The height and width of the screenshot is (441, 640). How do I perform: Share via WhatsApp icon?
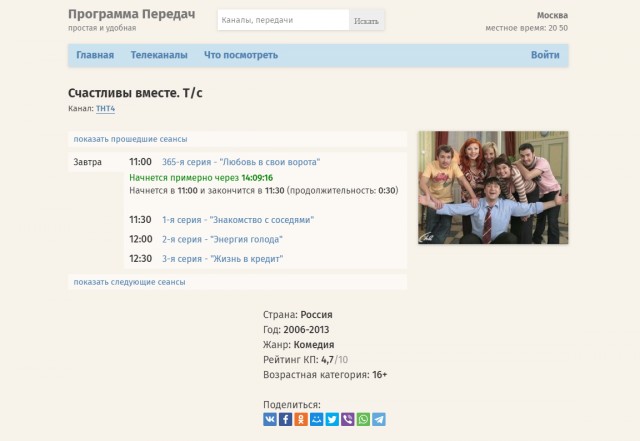tap(363, 419)
